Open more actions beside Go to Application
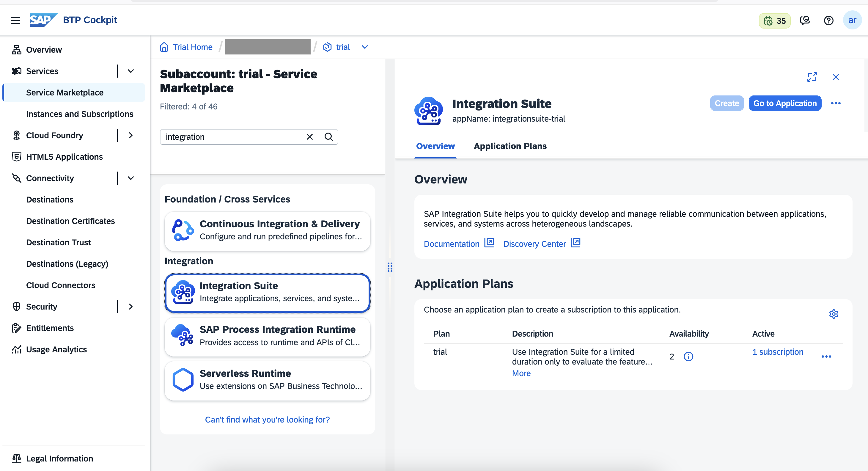This screenshot has width=868, height=471. click(836, 103)
